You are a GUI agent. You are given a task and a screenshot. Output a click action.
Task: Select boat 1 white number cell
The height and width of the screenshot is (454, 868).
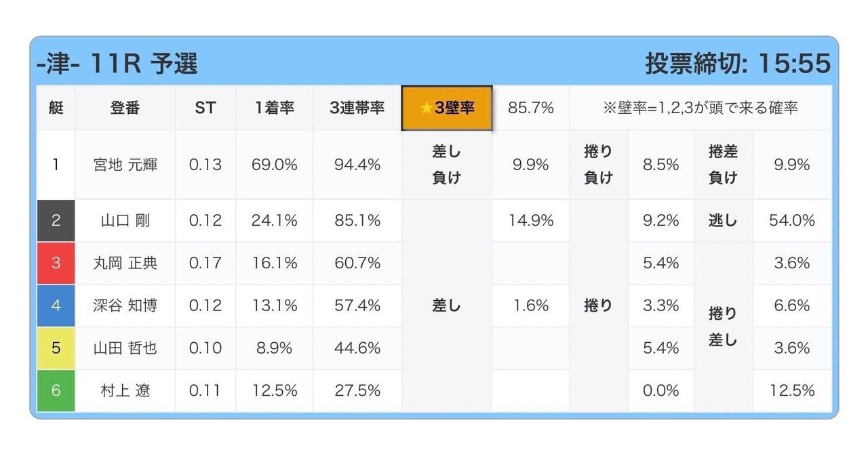[56, 165]
